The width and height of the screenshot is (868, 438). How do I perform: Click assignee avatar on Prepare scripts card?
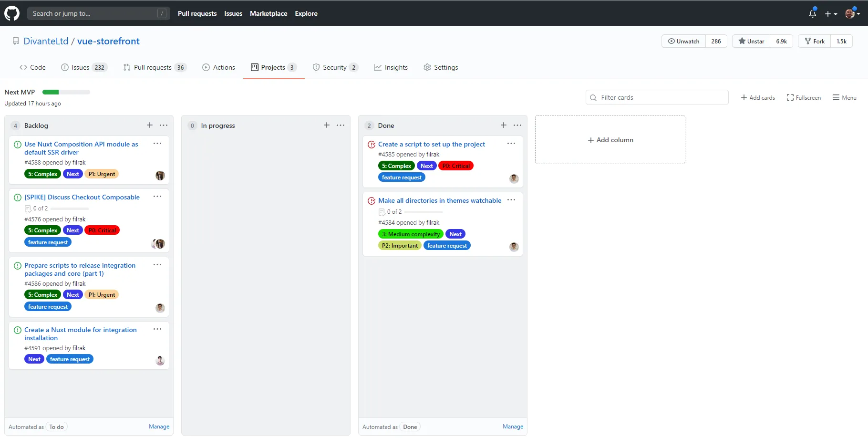(160, 308)
